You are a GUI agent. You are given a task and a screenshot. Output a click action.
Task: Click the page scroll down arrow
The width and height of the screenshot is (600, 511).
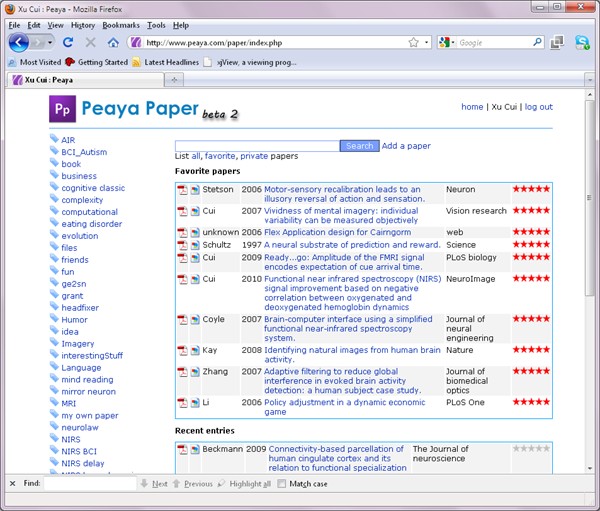[590, 468]
